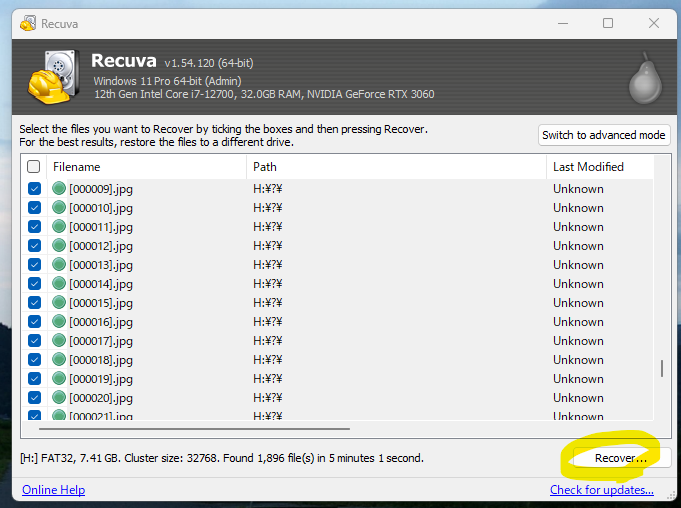Click green status dot for [000020].jpg

[59, 397]
